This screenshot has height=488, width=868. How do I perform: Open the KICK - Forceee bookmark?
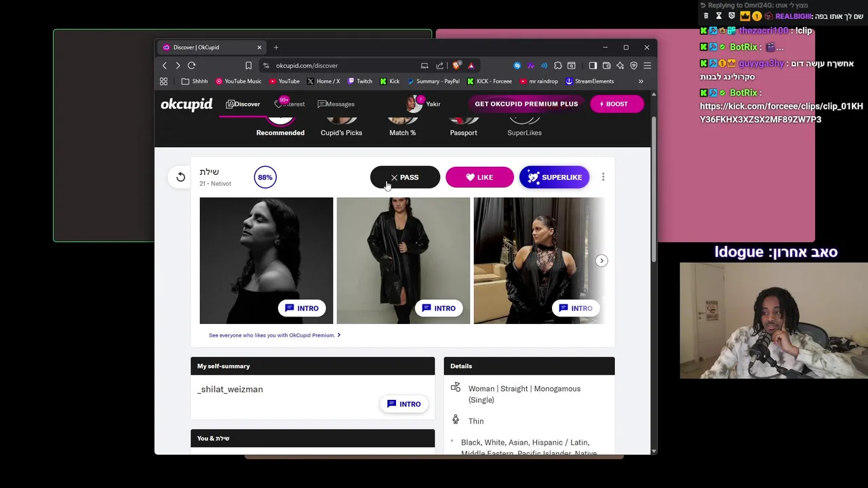[x=490, y=81]
